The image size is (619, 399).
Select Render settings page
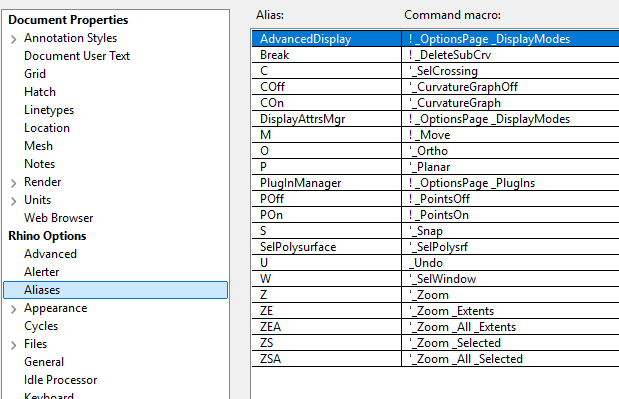click(42, 182)
